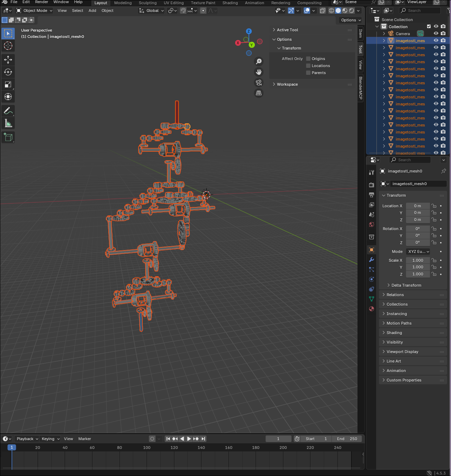Select the Measure tool
This screenshot has height=476, width=451.
point(8,123)
